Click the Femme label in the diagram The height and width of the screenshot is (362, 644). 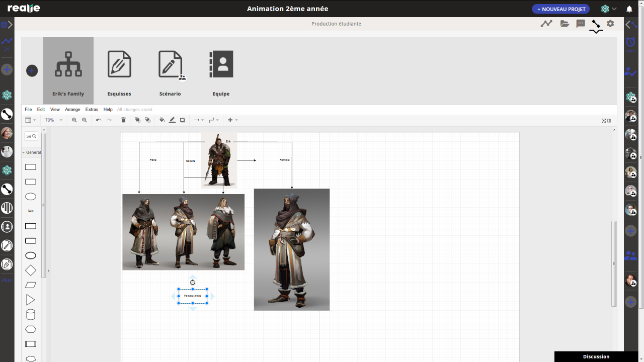coord(285,160)
